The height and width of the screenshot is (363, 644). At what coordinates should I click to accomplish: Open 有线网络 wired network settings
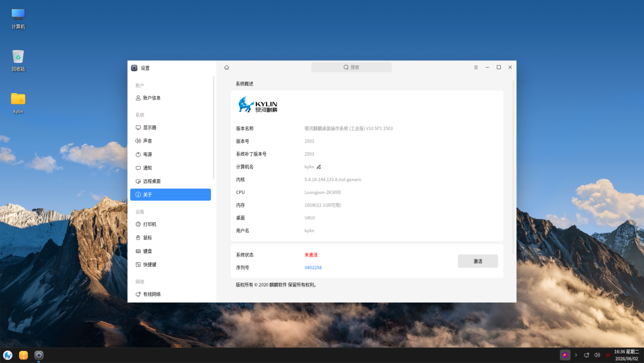[x=171, y=294]
